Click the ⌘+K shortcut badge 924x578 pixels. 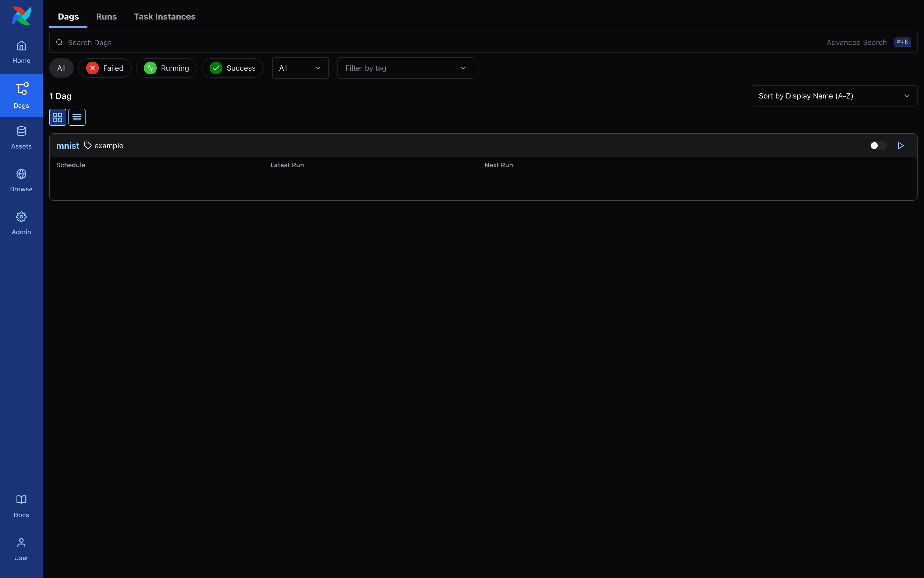point(903,42)
